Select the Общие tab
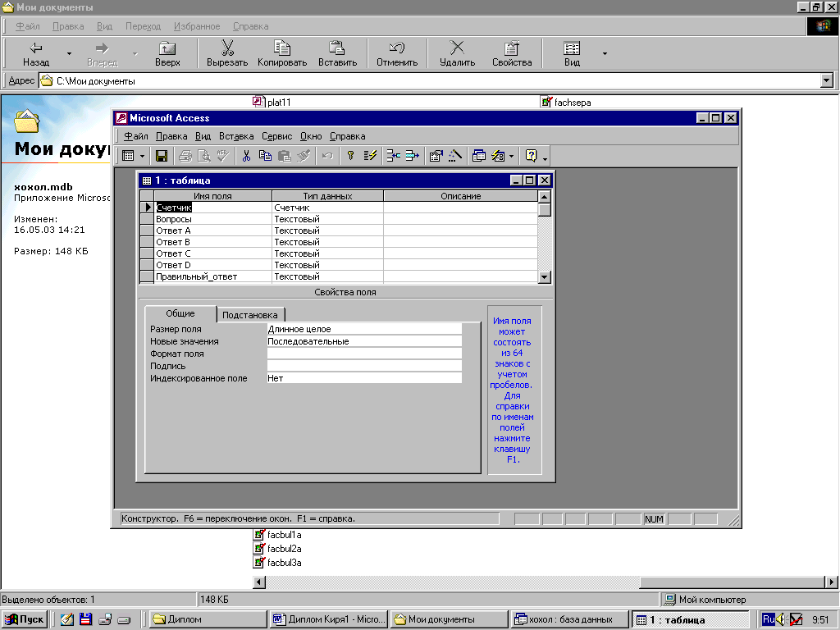The image size is (840, 630). pos(180,313)
